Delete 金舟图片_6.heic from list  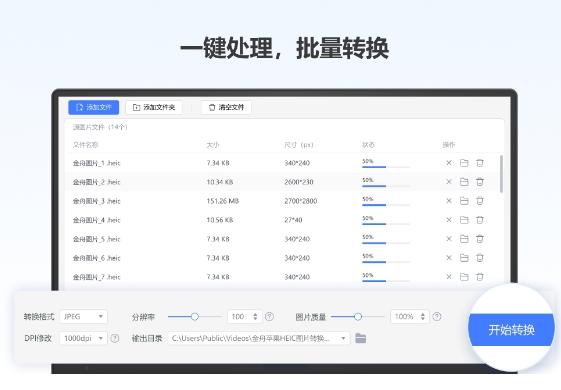click(x=480, y=258)
